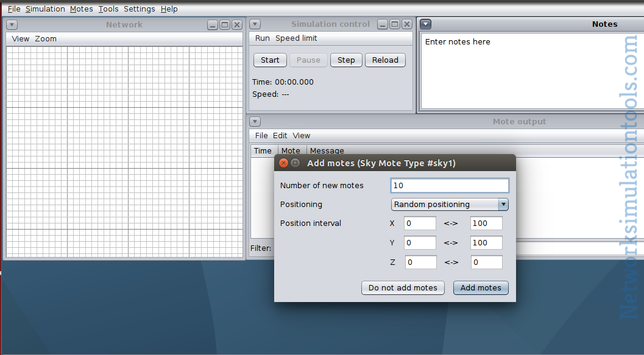The width and height of the screenshot is (644, 355).
Task: Open the Motes menu
Action: 81,9
